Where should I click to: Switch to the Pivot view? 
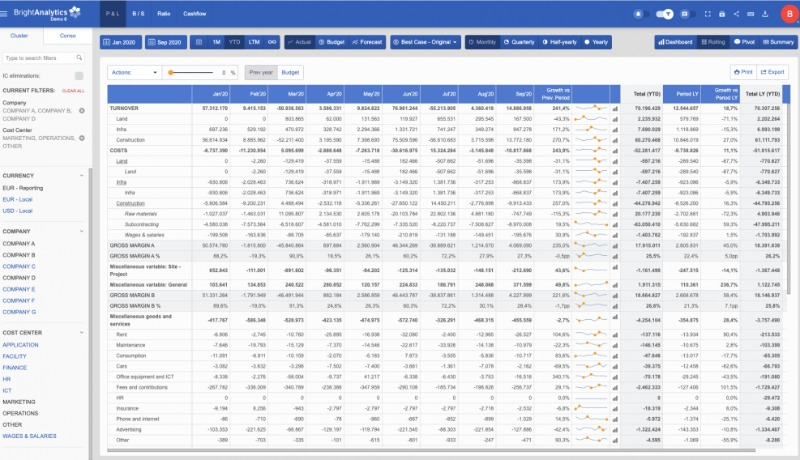tap(744, 42)
